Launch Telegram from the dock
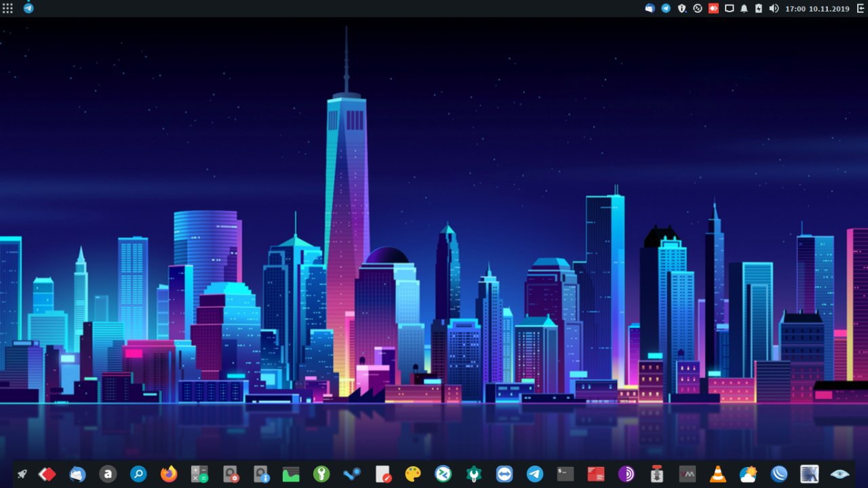This screenshot has height=488, width=868. point(535,474)
